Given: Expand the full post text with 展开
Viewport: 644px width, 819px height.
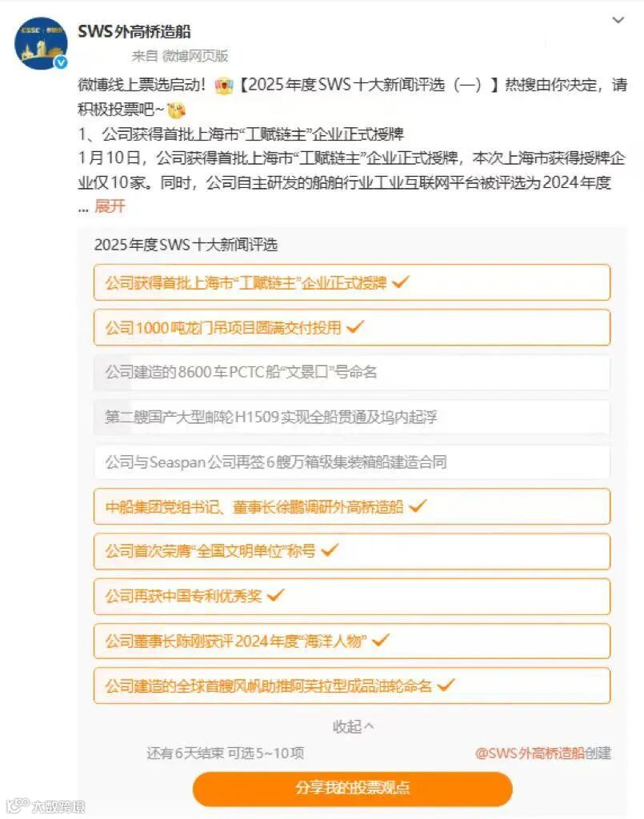Looking at the screenshot, I should 110,206.
